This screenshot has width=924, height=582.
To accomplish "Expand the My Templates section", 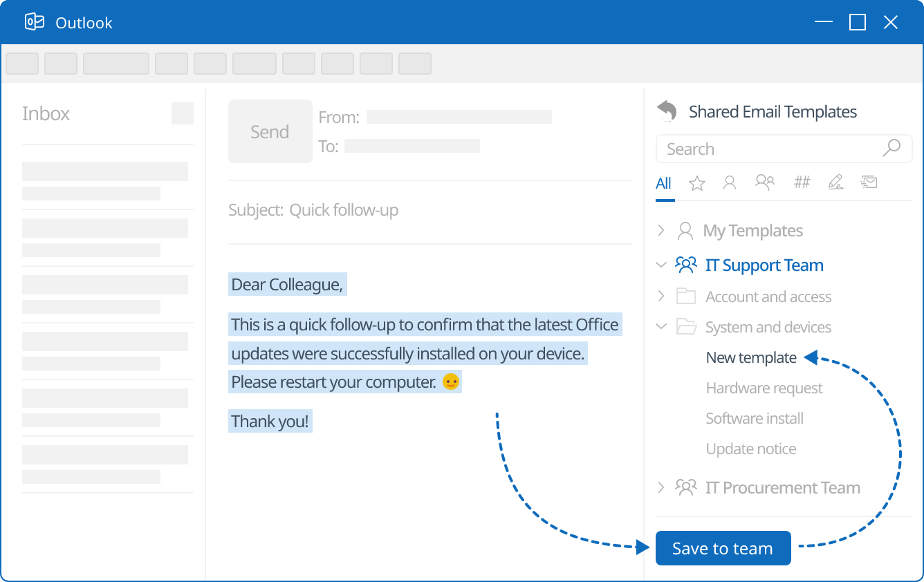I will (661, 230).
